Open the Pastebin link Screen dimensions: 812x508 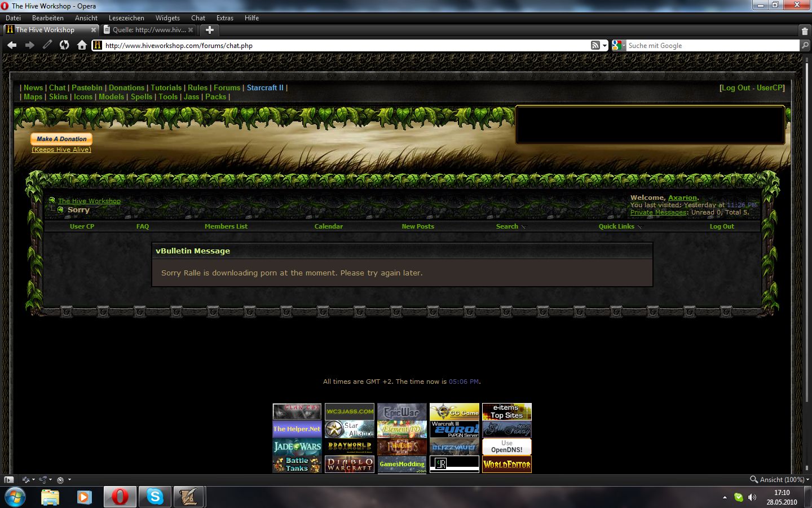pos(87,87)
